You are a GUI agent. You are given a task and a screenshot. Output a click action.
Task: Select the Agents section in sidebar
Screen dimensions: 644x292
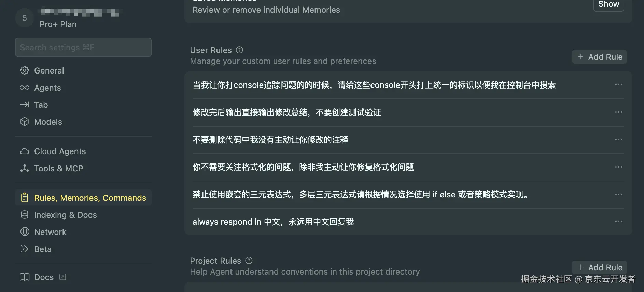pyautogui.click(x=47, y=88)
